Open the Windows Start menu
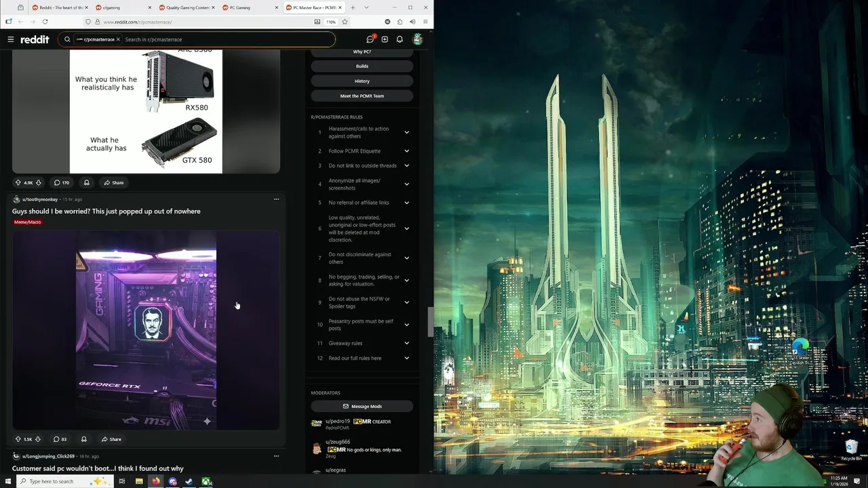The height and width of the screenshot is (488, 868). pos(8,481)
